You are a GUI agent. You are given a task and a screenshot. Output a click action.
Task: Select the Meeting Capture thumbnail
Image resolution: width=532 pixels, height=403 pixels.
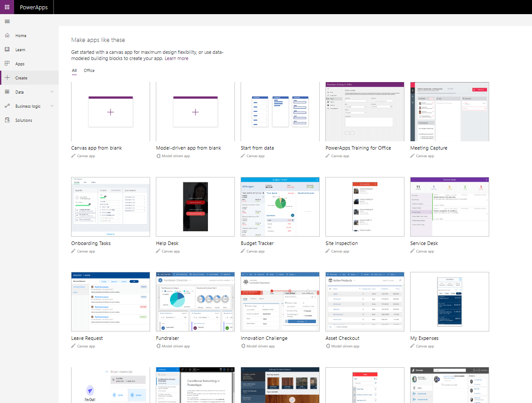point(449,112)
